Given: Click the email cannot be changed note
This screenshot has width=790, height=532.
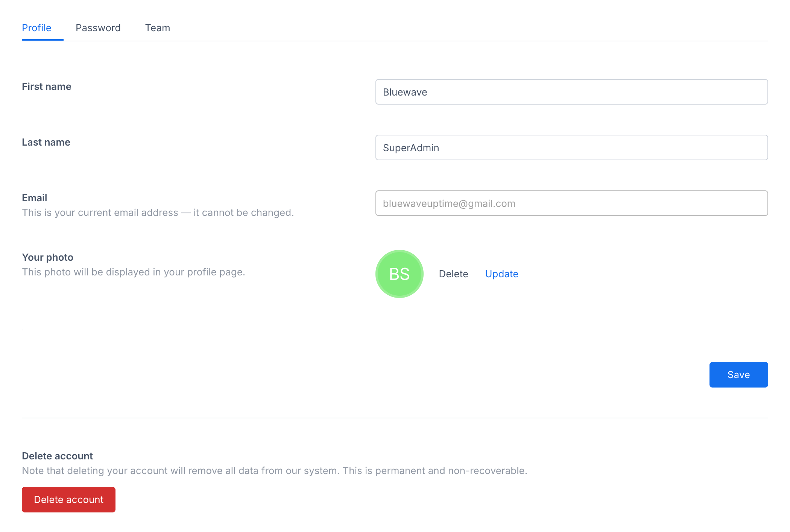Looking at the screenshot, I should click(158, 213).
